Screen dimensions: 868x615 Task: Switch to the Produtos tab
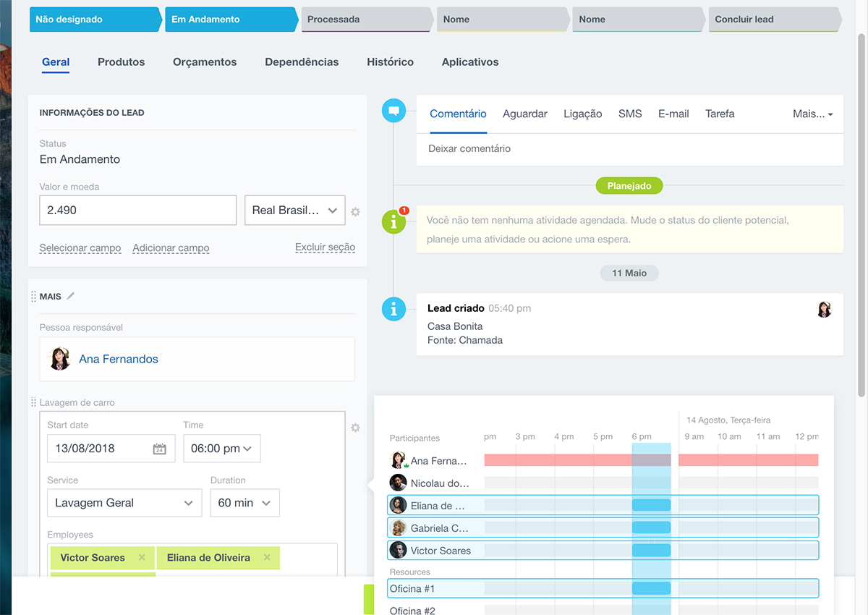click(121, 62)
